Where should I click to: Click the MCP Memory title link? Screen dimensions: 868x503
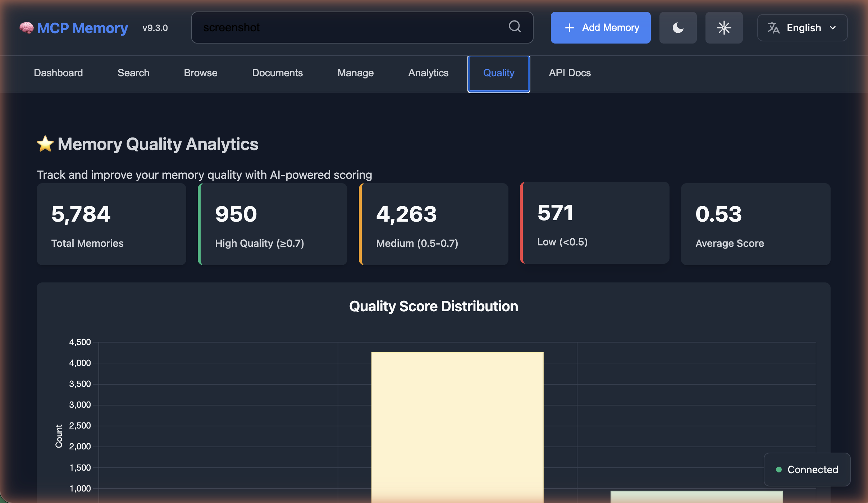[82, 28]
